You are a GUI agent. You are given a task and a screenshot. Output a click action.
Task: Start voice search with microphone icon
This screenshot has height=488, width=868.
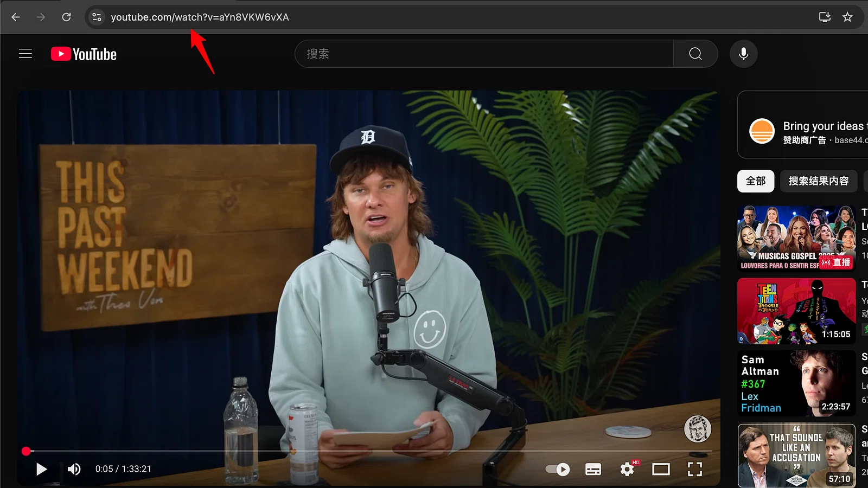(743, 54)
